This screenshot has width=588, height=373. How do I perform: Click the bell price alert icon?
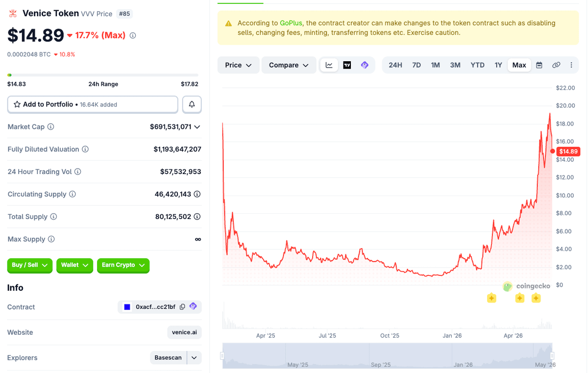pyautogui.click(x=192, y=104)
